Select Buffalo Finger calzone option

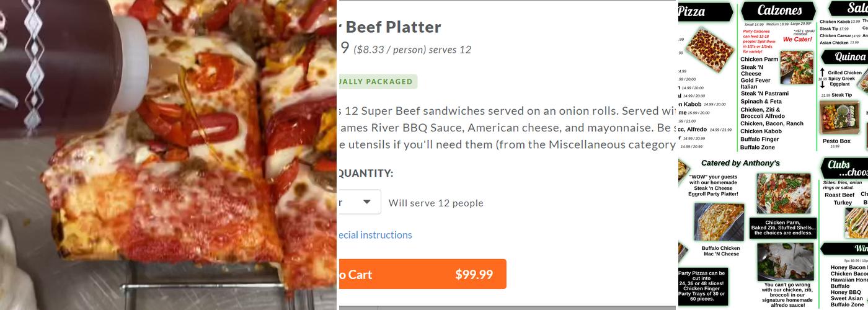(x=759, y=139)
